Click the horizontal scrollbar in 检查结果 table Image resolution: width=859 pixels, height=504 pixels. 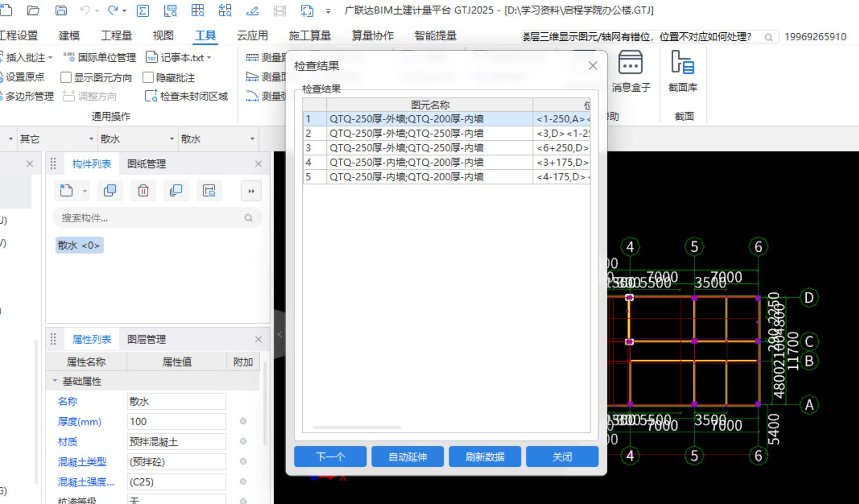[x=357, y=428]
